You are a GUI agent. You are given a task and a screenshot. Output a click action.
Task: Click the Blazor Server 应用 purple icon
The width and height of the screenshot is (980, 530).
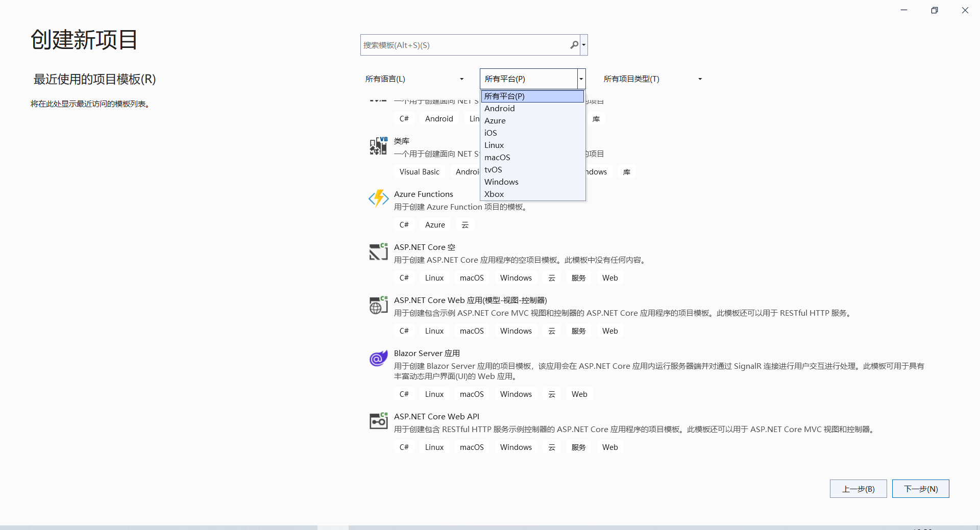378,358
